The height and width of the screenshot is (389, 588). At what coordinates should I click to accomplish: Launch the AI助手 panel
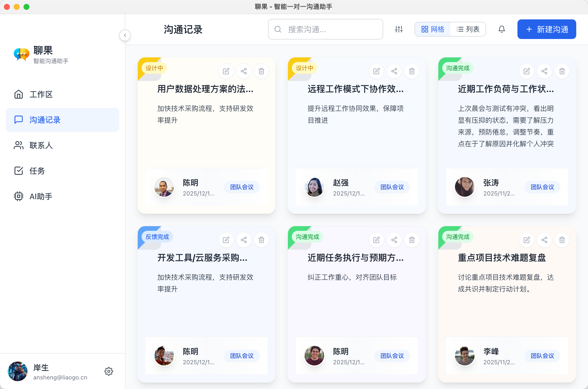(x=41, y=196)
